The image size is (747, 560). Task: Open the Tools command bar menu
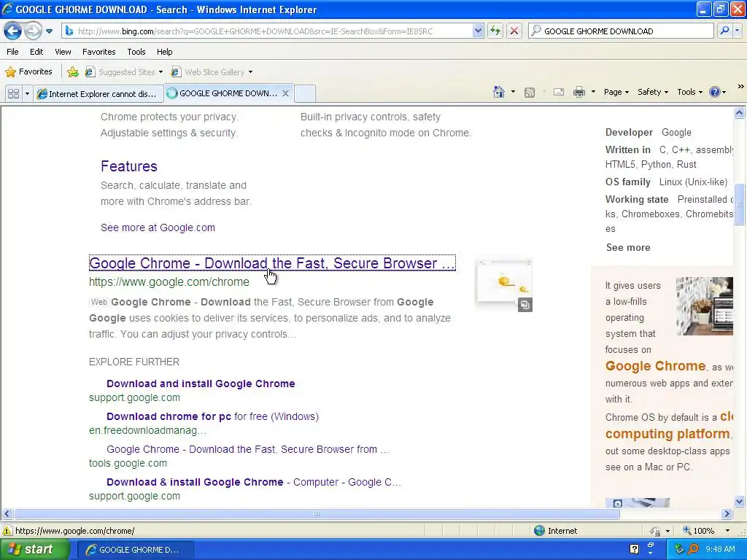click(689, 92)
